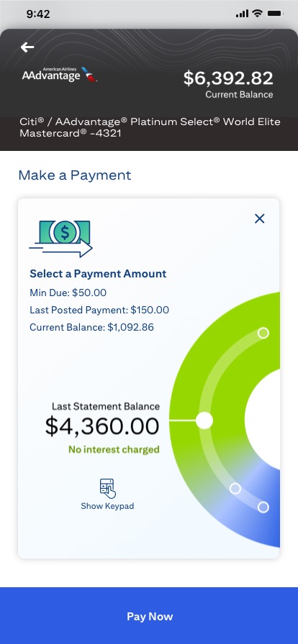Tap the Last Posted Payment $150.00 line
Viewport: 298px width, 644px height.
(x=99, y=310)
